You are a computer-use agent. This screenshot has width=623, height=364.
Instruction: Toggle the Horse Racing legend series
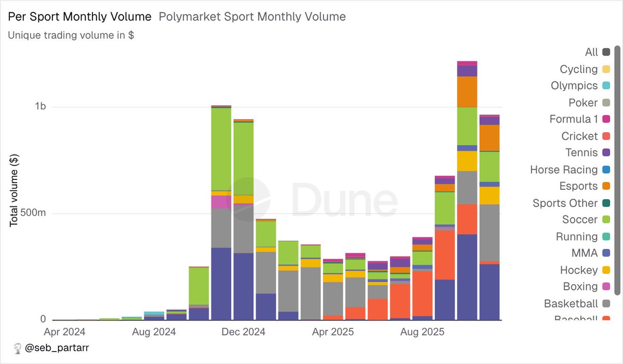point(570,170)
